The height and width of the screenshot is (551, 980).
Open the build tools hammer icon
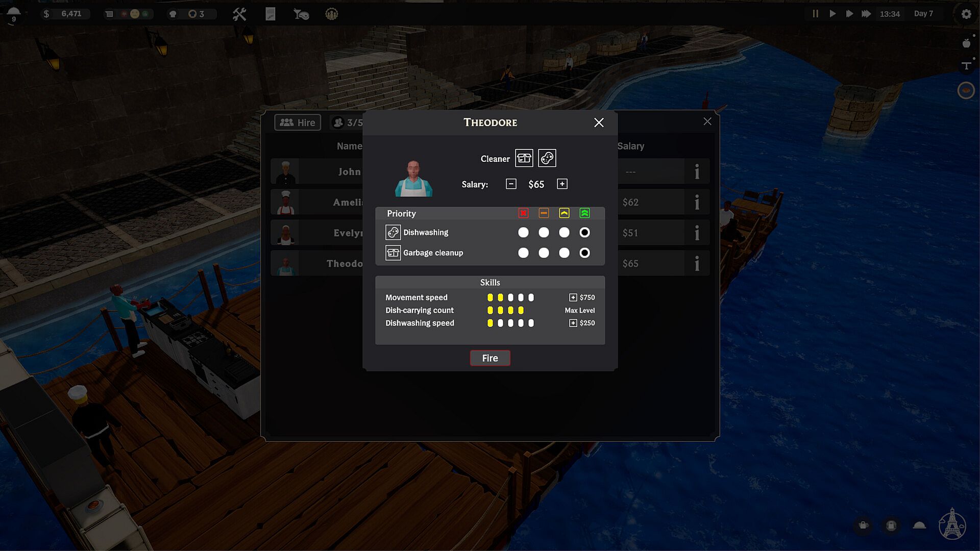click(239, 14)
